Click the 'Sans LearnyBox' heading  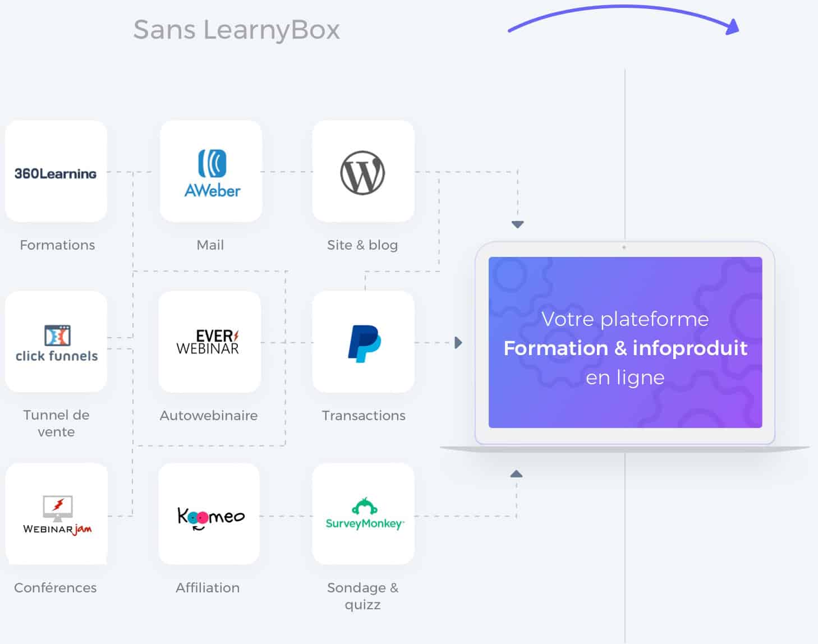click(237, 30)
